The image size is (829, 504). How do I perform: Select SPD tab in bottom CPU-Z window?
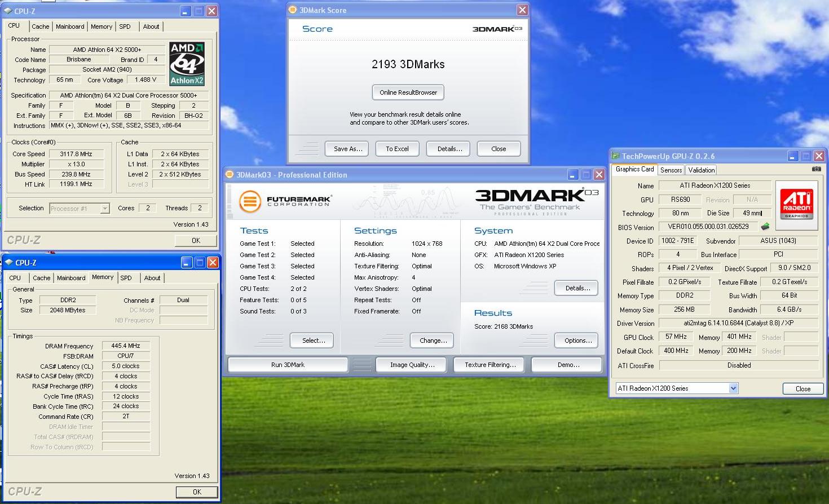126,278
